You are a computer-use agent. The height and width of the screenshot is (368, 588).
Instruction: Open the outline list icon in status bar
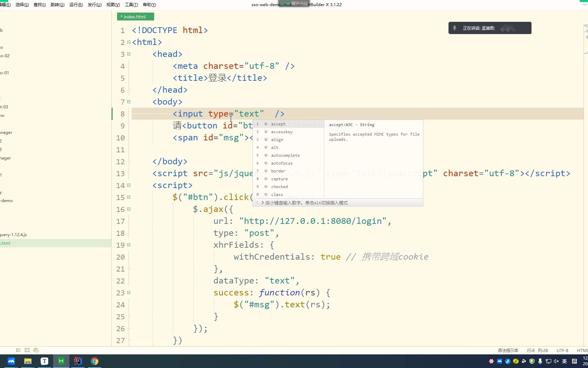pyautogui.click(x=18, y=350)
